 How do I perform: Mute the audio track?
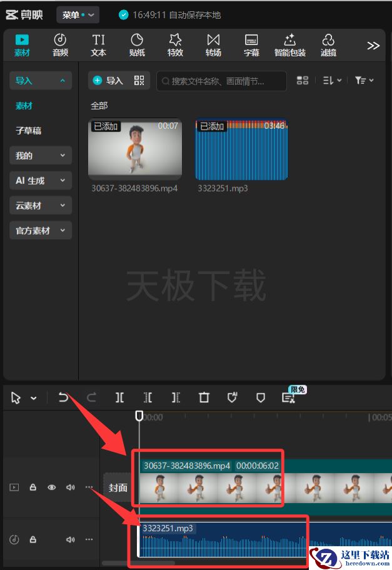[70, 539]
